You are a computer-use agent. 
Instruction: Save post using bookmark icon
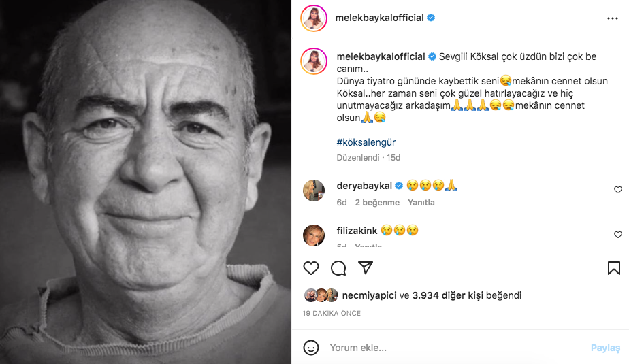click(614, 268)
